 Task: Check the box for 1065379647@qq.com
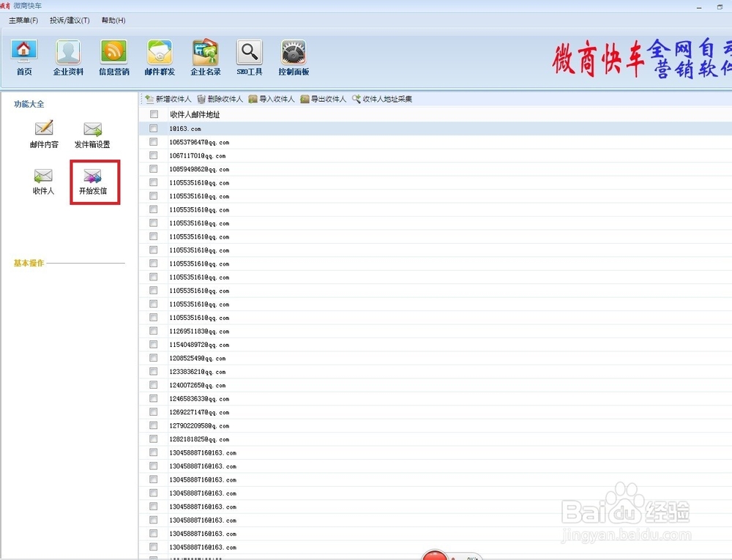(154, 142)
